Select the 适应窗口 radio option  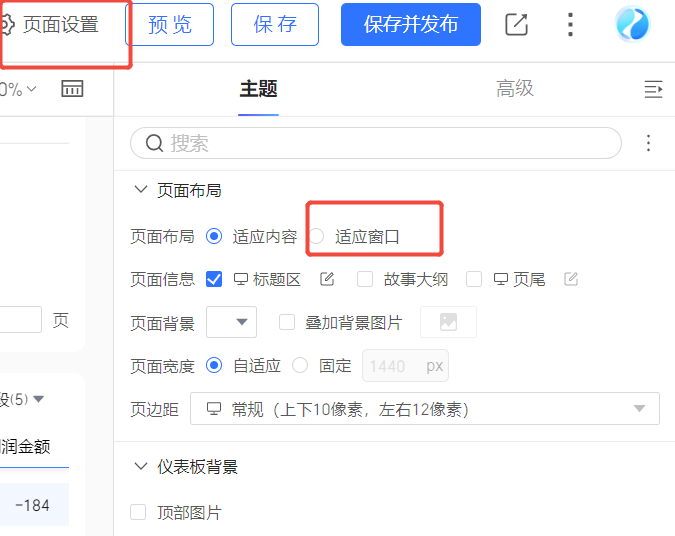317,237
